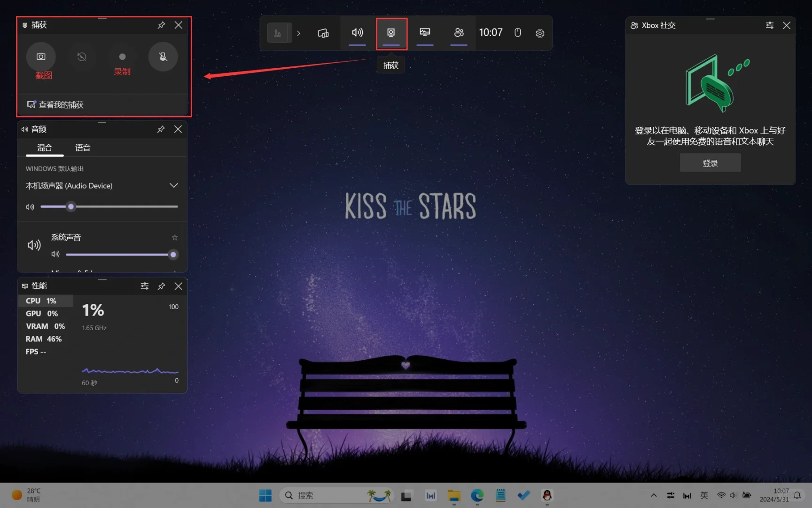
Task: Click the 登录 sign-in button
Action: [x=710, y=163]
